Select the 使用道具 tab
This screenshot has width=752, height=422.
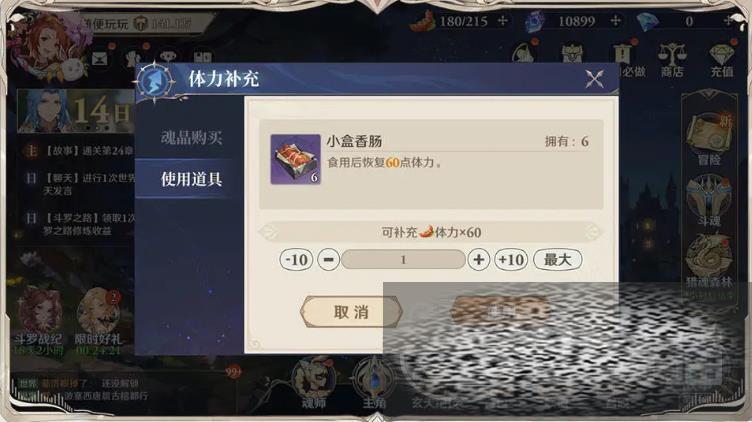[191, 179]
